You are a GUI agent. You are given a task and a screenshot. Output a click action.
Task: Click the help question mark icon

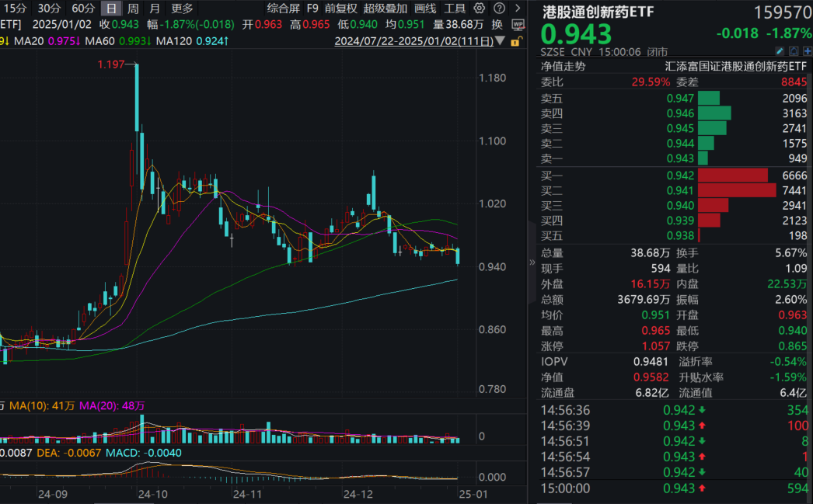[499, 9]
